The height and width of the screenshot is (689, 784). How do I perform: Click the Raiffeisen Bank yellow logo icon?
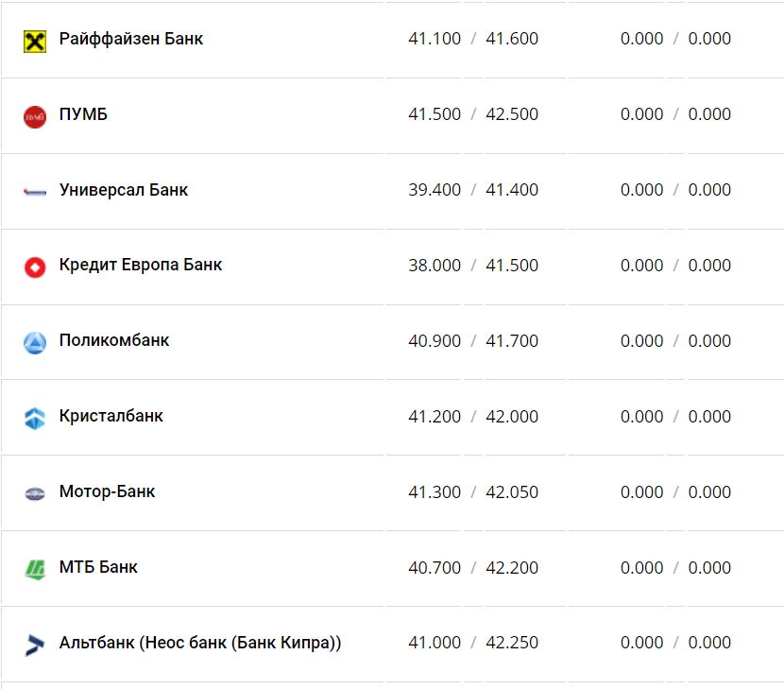coord(35,41)
